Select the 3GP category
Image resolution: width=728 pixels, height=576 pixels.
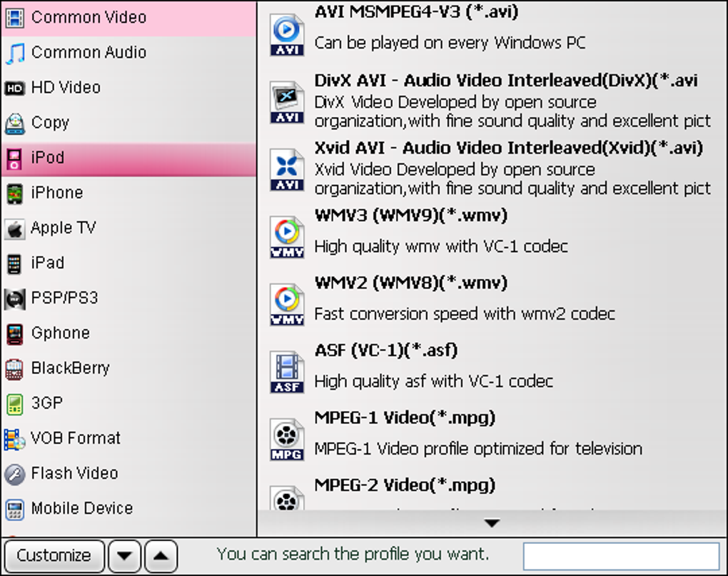click(128, 403)
